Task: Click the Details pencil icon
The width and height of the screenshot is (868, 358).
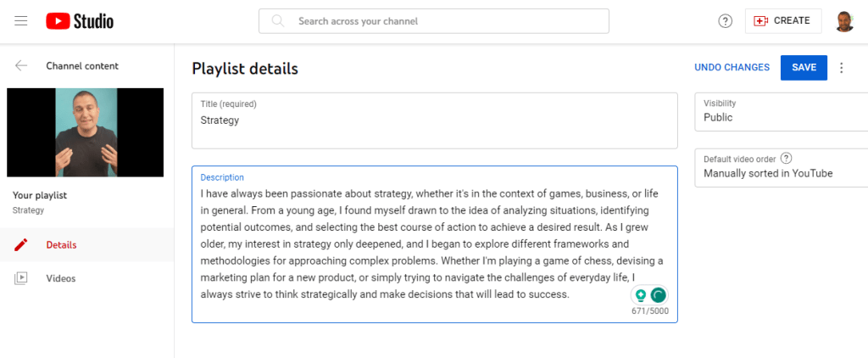Action: (x=20, y=244)
